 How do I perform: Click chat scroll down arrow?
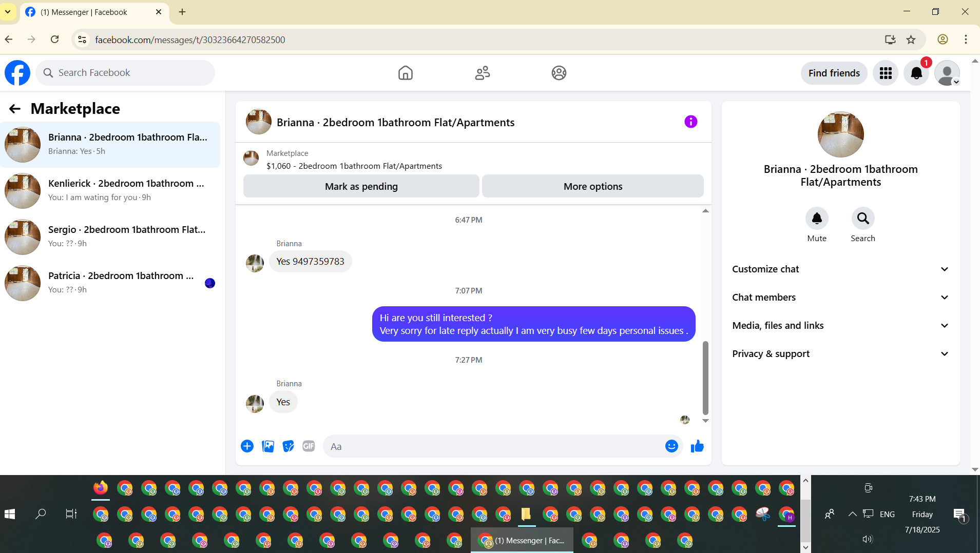705,421
